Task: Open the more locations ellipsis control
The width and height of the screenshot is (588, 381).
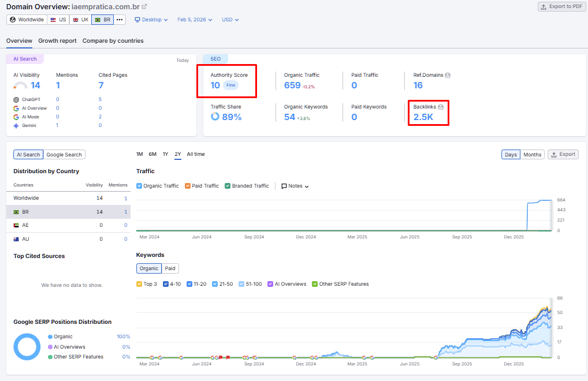Action: point(119,19)
